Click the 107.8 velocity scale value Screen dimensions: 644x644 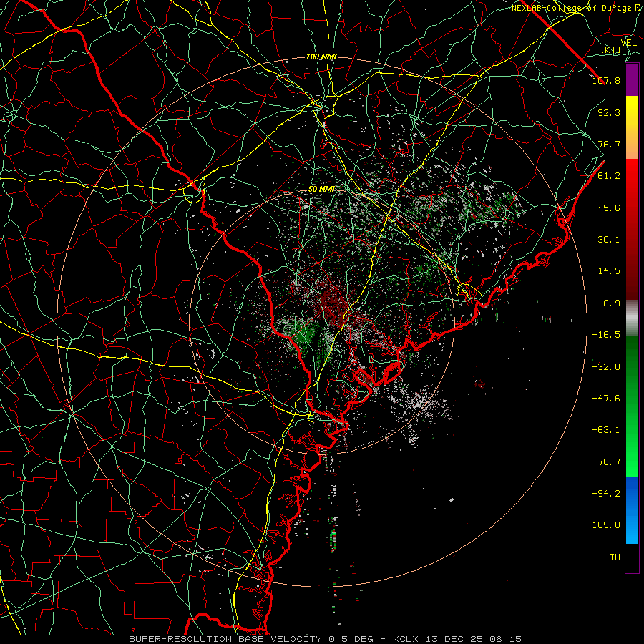point(606,80)
